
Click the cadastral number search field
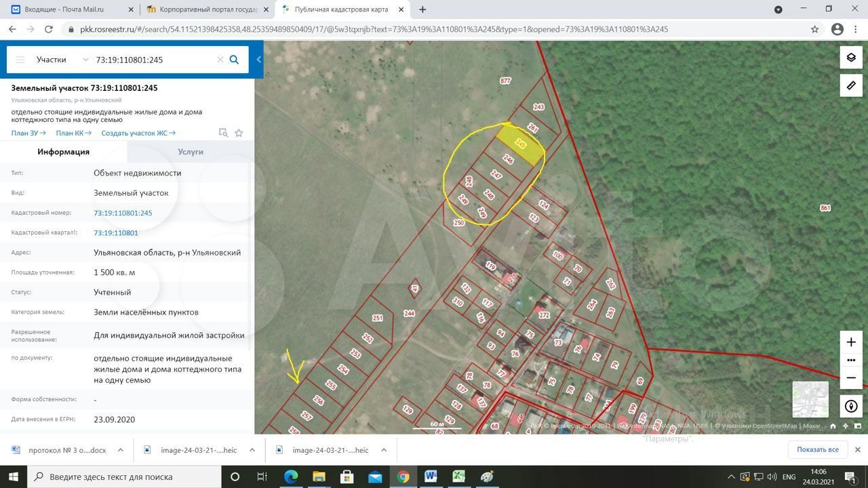(155, 60)
